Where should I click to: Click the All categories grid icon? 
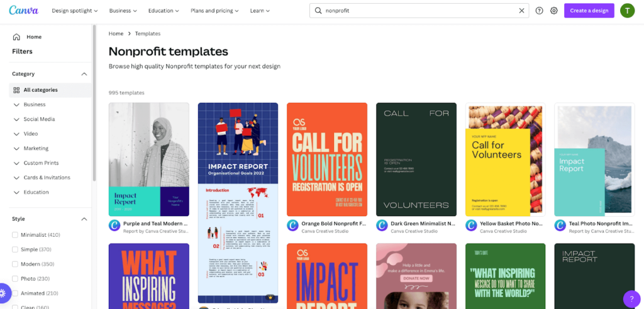(x=16, y=90)
